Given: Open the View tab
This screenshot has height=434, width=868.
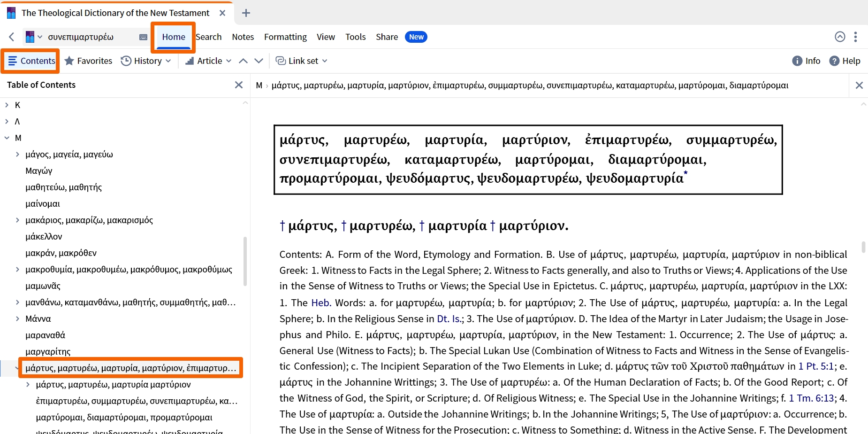Looking at the screenshot, I should point(326,37).
